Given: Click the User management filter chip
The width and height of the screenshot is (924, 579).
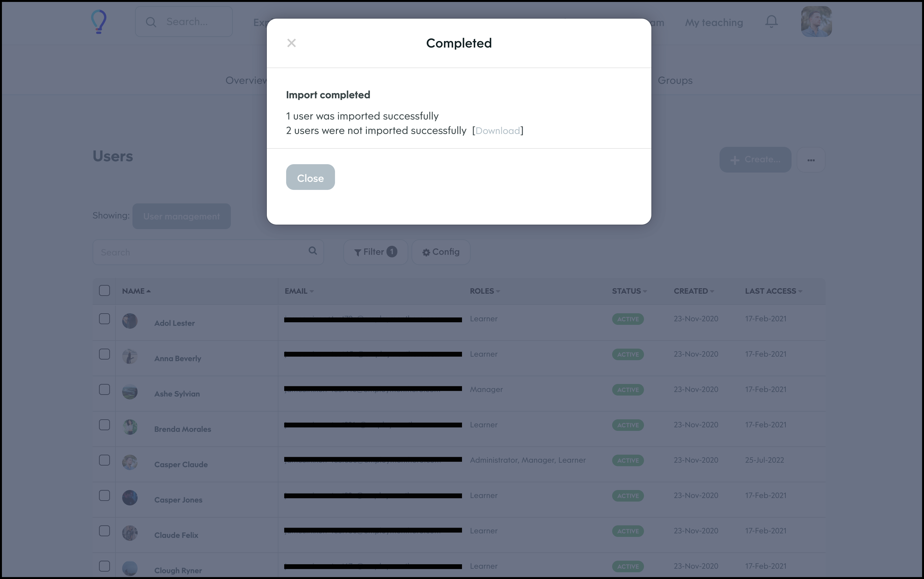Looking at the screenshot, I should click(182, 216).
